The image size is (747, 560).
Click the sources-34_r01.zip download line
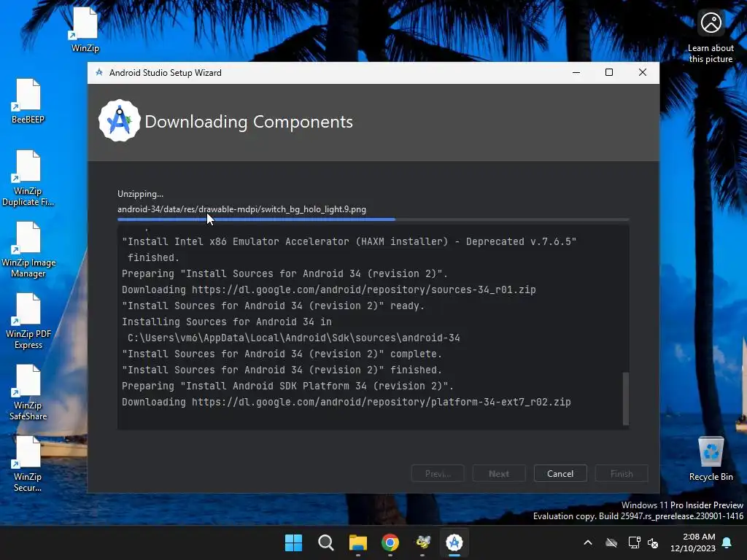click(329, 289)
